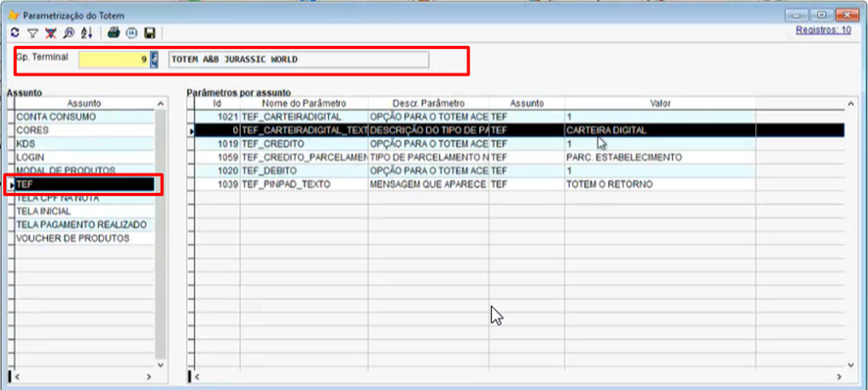868x390 pixels.
Task: Open the magnifier search tool
Action: pyautogui.click(x=69, y=33)
